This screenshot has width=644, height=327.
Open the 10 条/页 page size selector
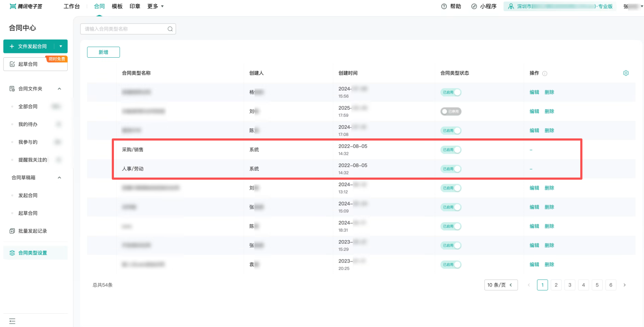click(501, 285)
